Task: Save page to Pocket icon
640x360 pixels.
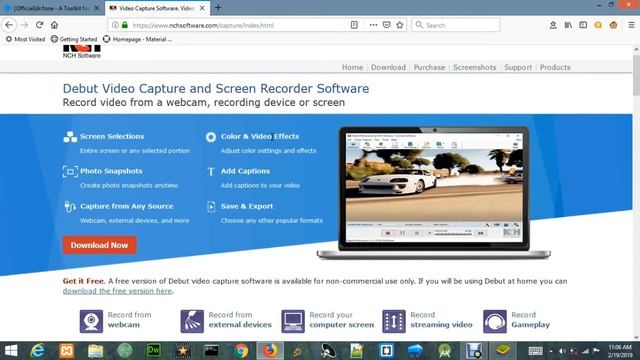Action: point(387,25)
